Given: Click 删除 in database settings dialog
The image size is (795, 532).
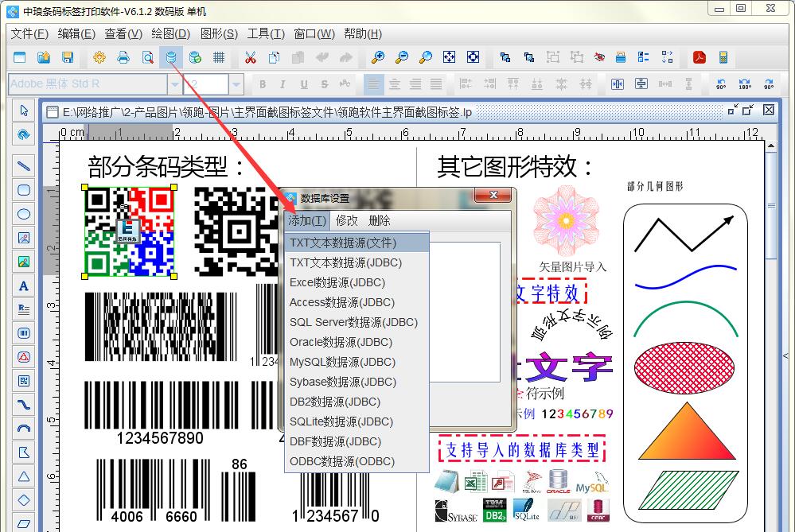Looking at the screenshot, I should click(380, 220).
